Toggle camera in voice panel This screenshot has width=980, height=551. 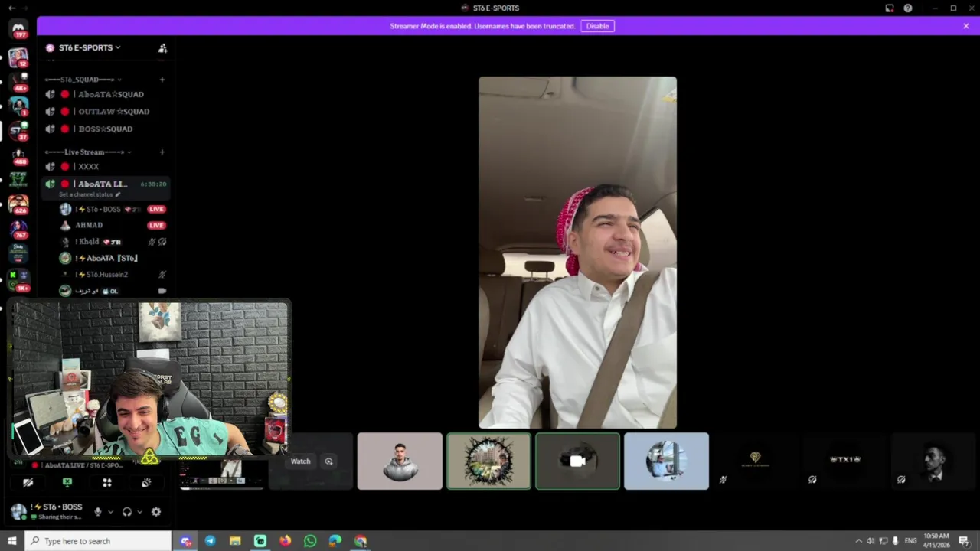point(28,482)
